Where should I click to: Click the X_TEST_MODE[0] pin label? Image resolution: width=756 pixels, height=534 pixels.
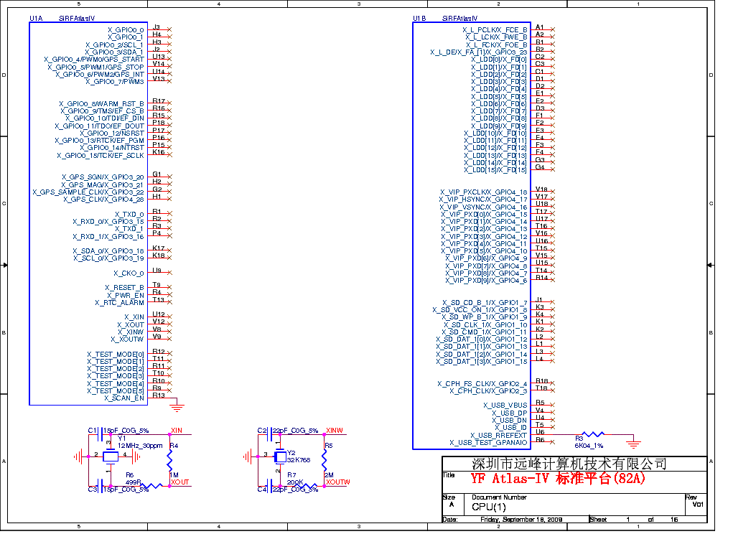pos(116,355)
